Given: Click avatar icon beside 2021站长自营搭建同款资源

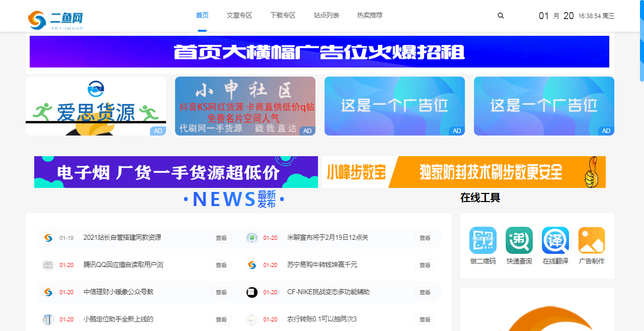Looking at the screenshot, I should click(48, 238).
